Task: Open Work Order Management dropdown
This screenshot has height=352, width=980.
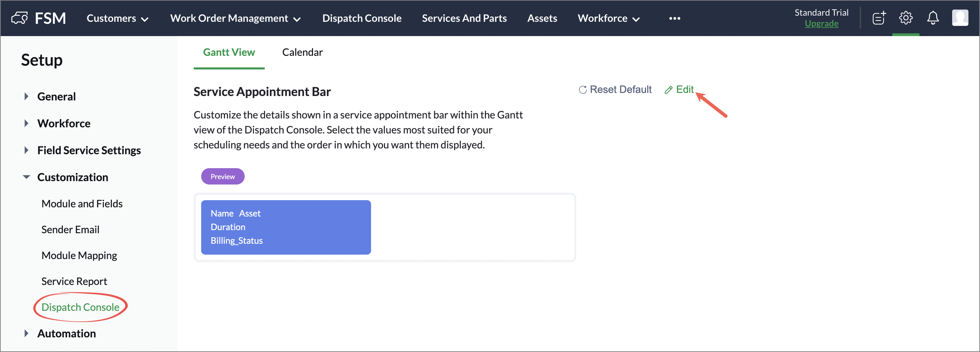Action: 235,18
